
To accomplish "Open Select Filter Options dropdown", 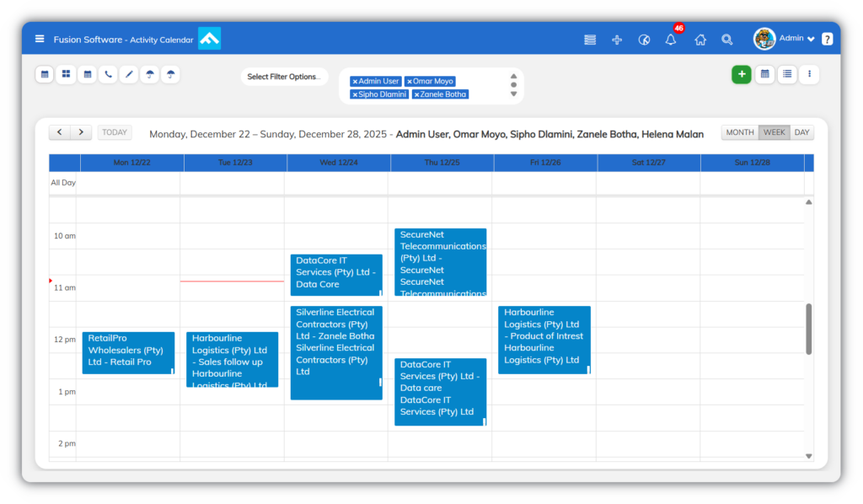I will (x=284, y=77).
